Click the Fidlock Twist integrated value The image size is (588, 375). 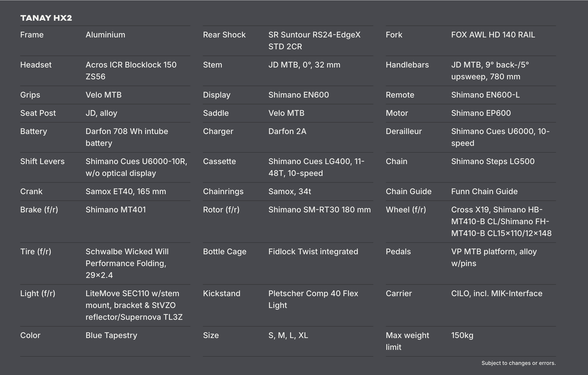(313, 252)
